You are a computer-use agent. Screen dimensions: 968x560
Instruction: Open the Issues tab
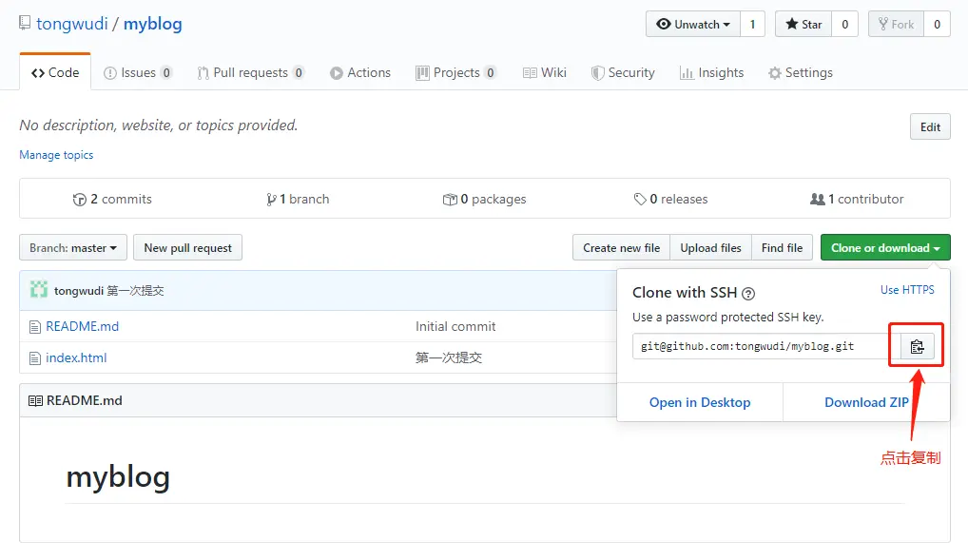(x=138, y=72)
